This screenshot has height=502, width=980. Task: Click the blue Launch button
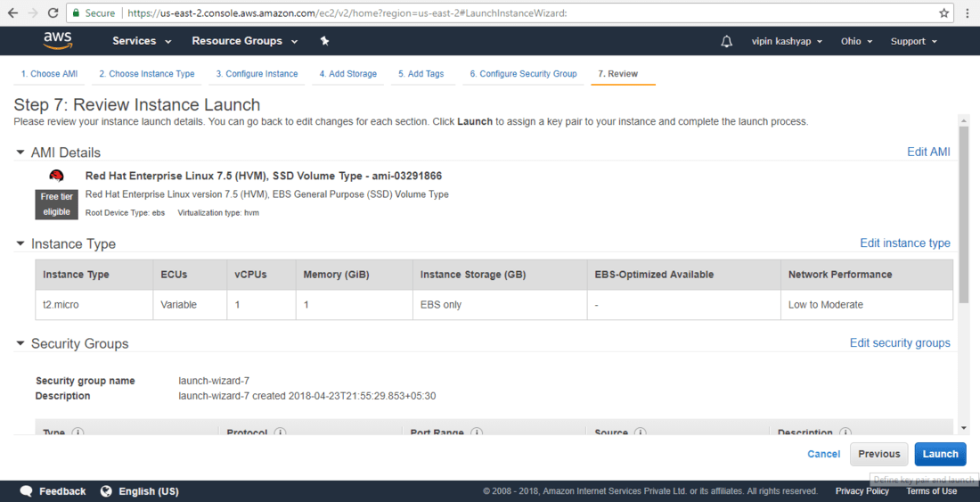pos(940,454)
